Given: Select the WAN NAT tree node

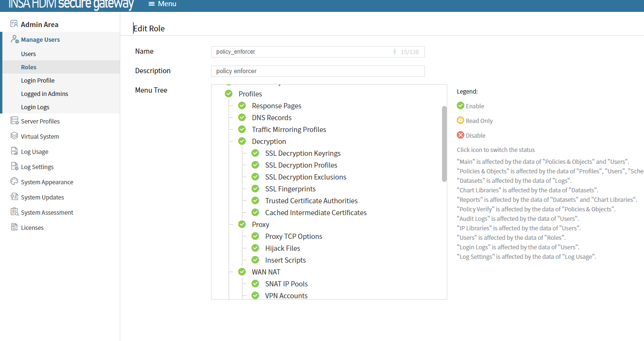Looking at the screenshot, I should (x=266, y=272).
